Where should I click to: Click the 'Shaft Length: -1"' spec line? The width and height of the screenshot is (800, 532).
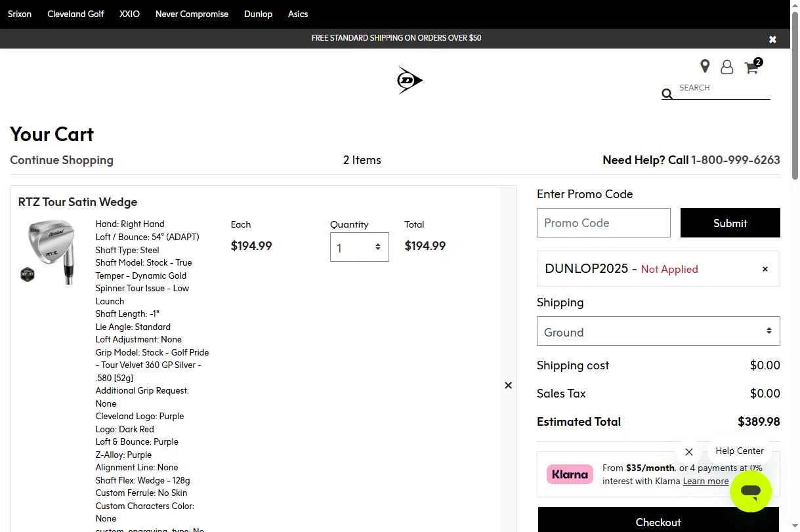click(x=127, y=314)
